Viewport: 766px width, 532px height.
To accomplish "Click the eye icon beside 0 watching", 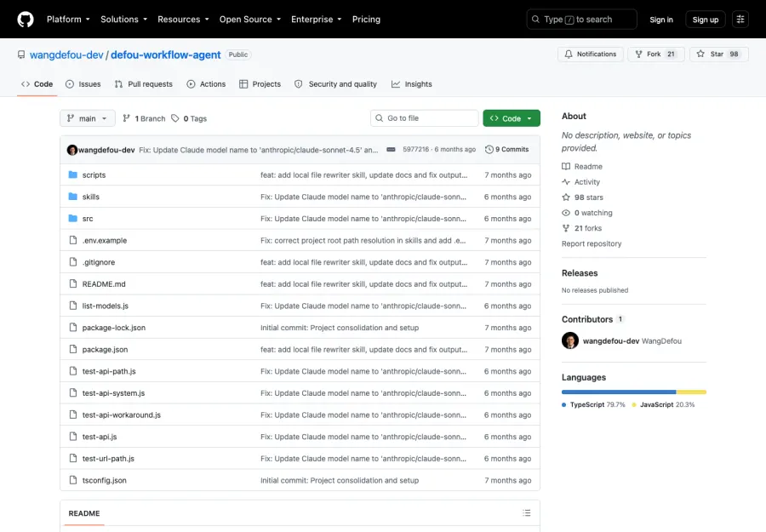I will [x=566, y=213].
